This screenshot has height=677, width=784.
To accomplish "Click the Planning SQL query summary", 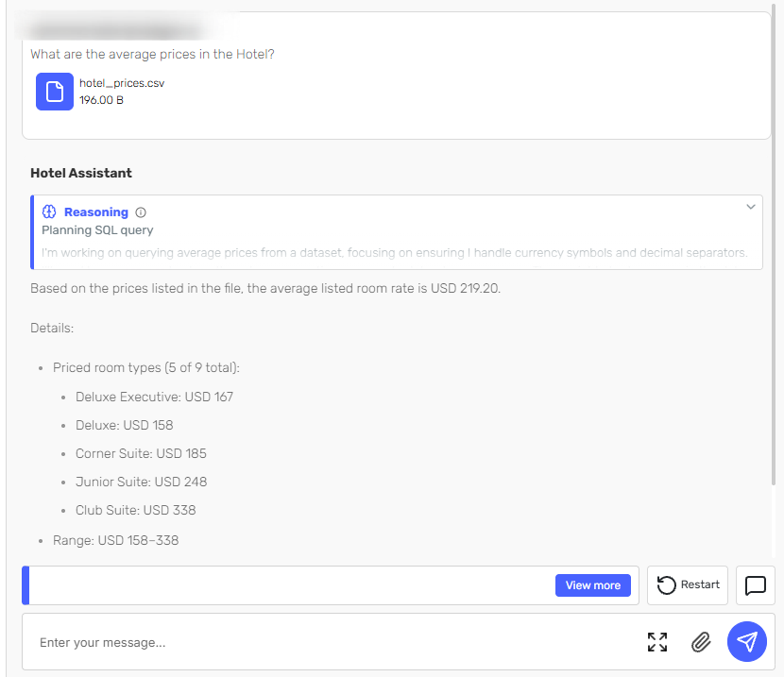I will 97,230.
